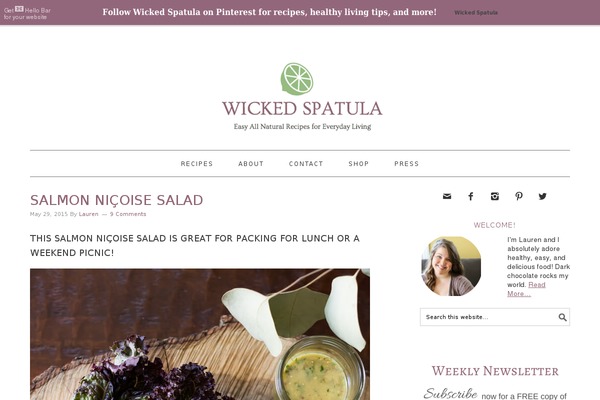Viewport: 600px width, 400px height.
Task: Open the Press menu item
Action: pos(406,164)
